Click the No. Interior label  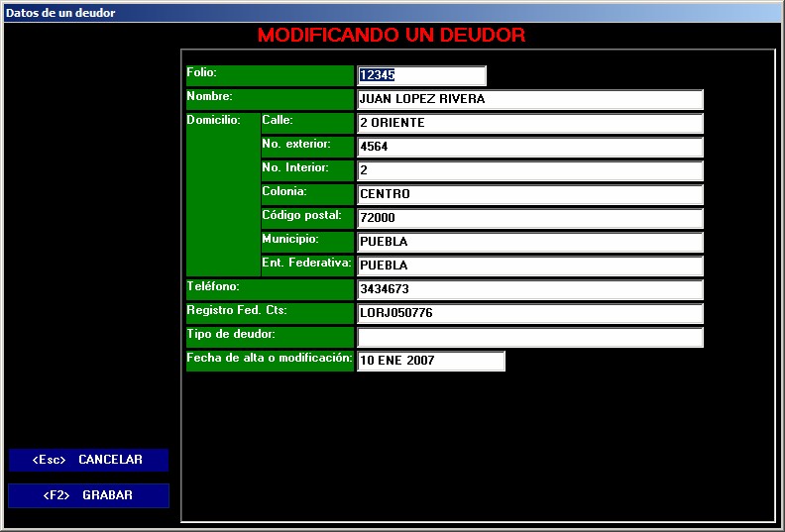click(307, 170)
